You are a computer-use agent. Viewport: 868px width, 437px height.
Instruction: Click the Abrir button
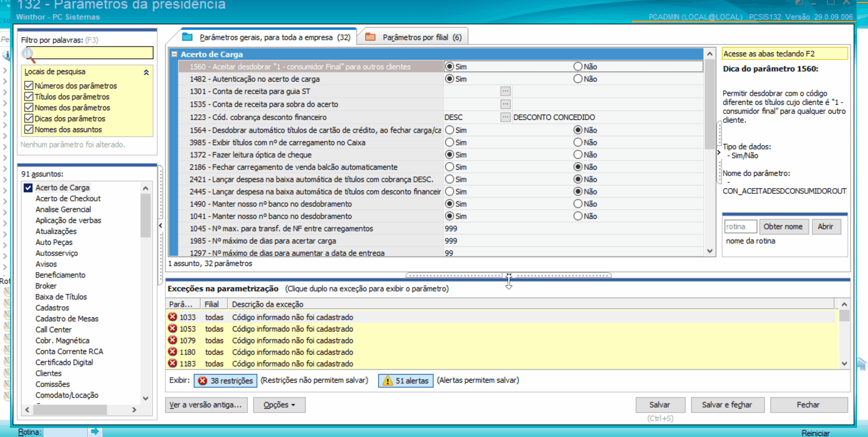coord(826,227)
